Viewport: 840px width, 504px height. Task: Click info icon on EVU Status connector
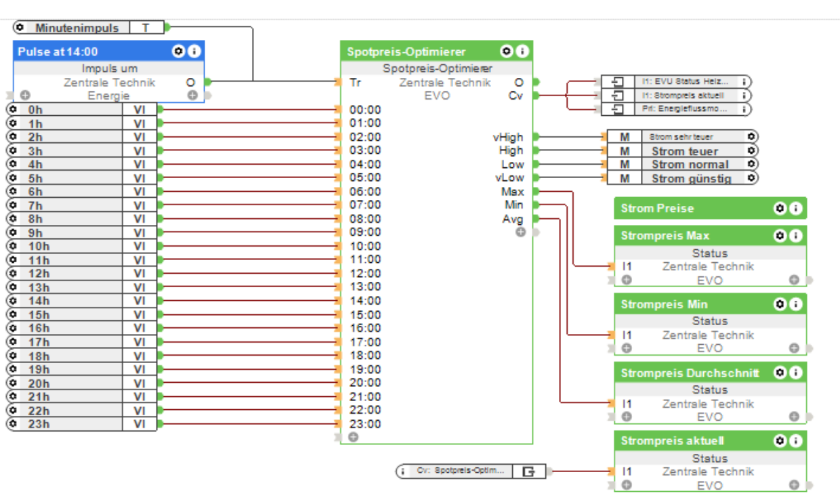pyautogui.click(x=744, y=81)
